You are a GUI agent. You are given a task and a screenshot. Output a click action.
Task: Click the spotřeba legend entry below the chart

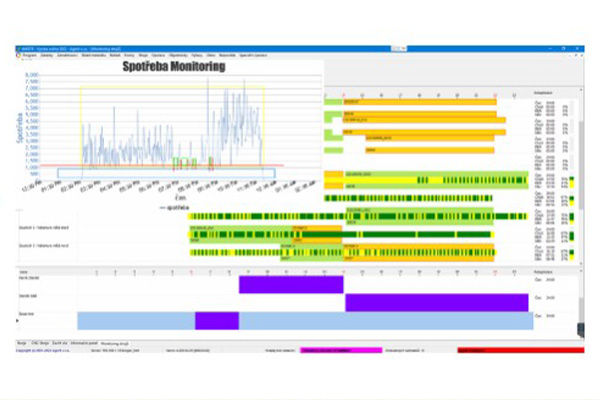(175, 206)
